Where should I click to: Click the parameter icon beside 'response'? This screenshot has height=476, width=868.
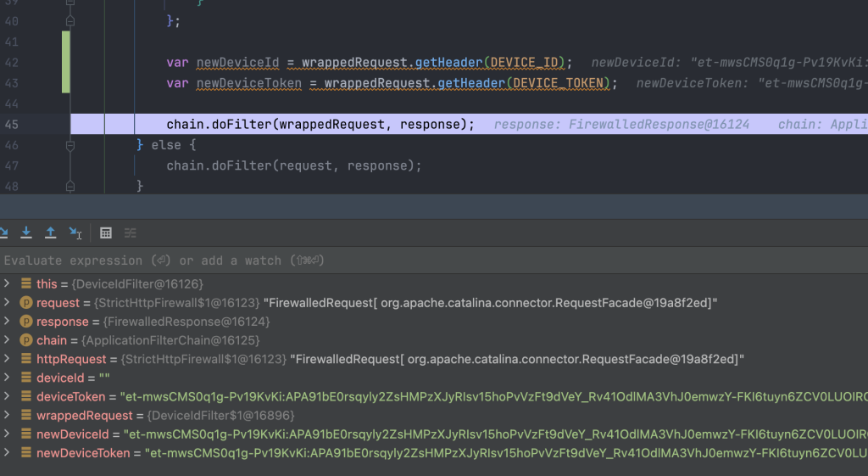coord(26,322)
